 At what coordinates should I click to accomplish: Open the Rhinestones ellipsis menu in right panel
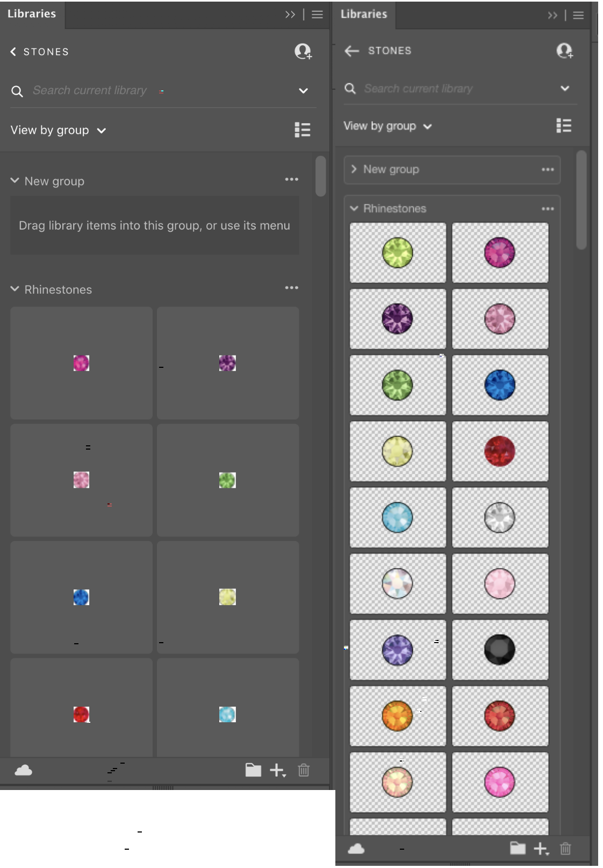(x=548, y=209)
